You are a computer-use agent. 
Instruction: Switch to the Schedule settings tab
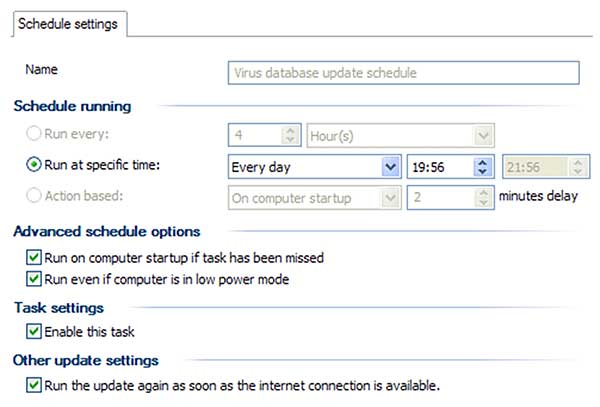[68, 24]
